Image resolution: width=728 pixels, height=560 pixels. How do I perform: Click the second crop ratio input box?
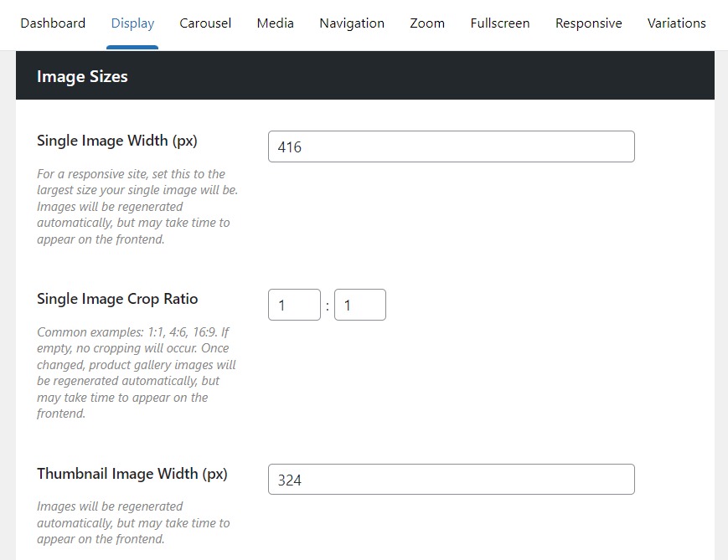tap(360, 304)
